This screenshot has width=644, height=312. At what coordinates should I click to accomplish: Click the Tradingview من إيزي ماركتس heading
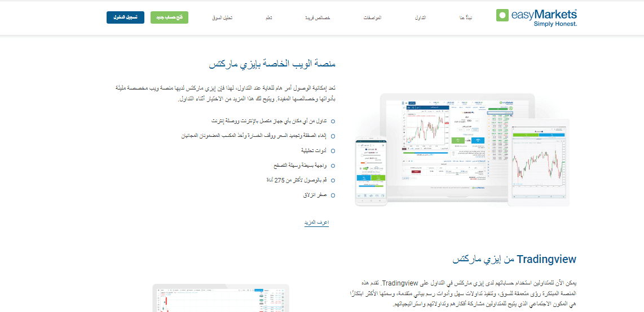click(515, 260)
